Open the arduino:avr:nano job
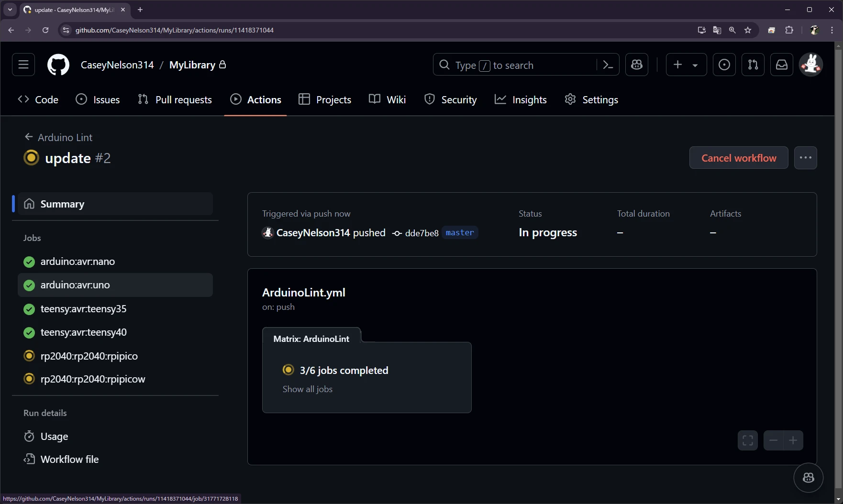The width and height of the screenshot is (843, 504). [115, 262]
